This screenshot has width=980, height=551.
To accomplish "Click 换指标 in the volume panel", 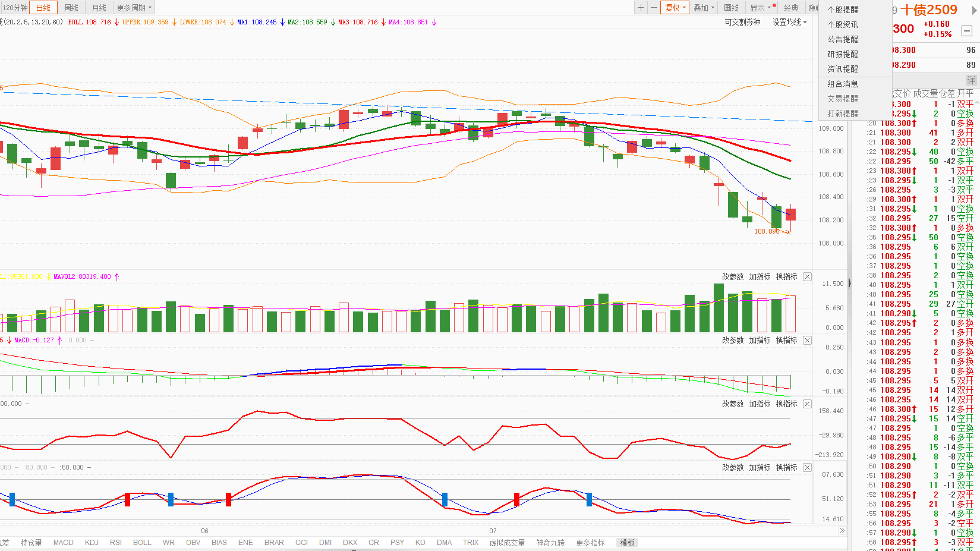I will pos(786,276).
